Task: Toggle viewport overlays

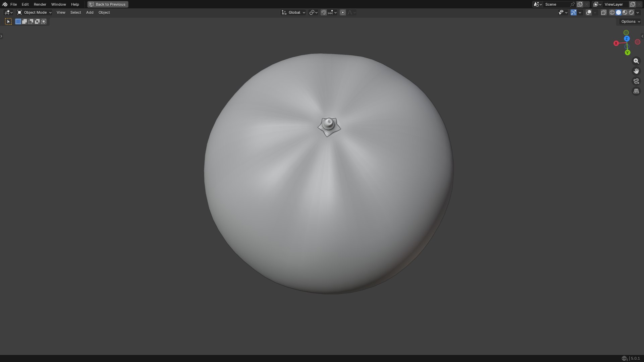Action: (589, 12)
